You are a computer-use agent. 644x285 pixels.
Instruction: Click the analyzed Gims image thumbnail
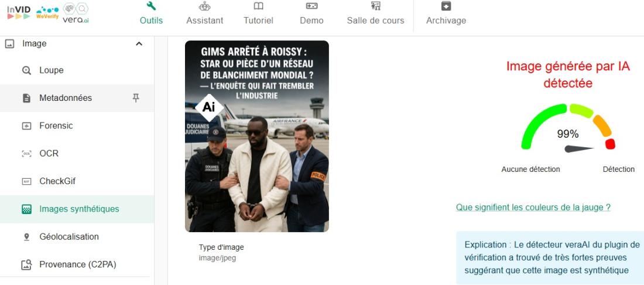click(x=256, y=136)
